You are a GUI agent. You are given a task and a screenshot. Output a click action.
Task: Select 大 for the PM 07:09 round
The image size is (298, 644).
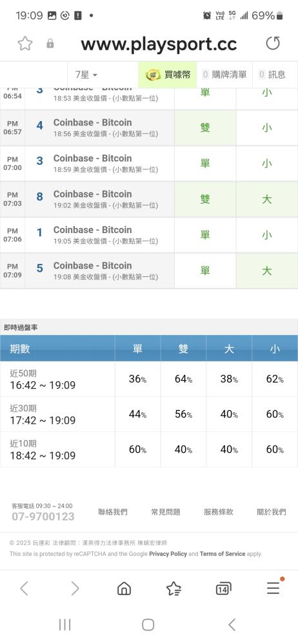267,270
